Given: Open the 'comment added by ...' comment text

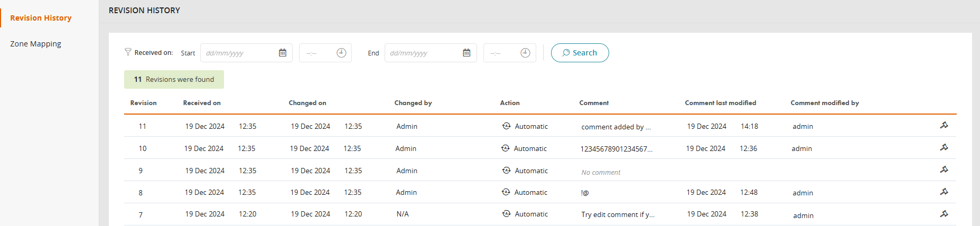Looking at the screenshot, I should pyautogui.click(x=615, y=127).
